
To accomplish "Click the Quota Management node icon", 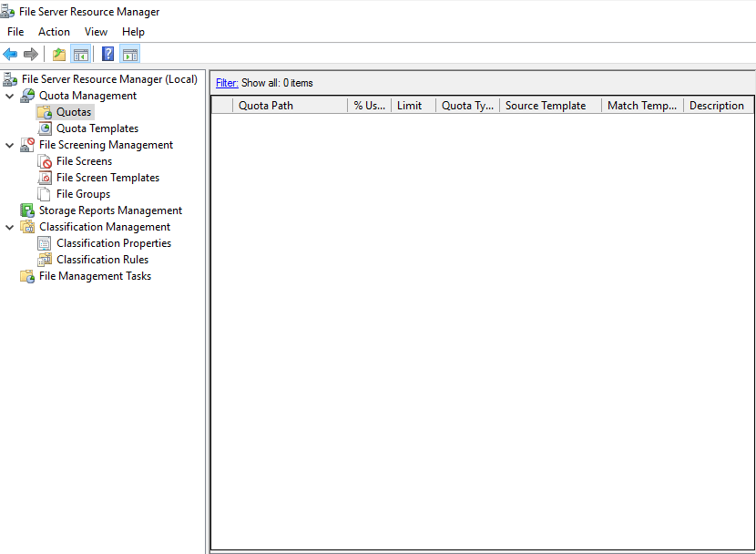I will 27,96.
